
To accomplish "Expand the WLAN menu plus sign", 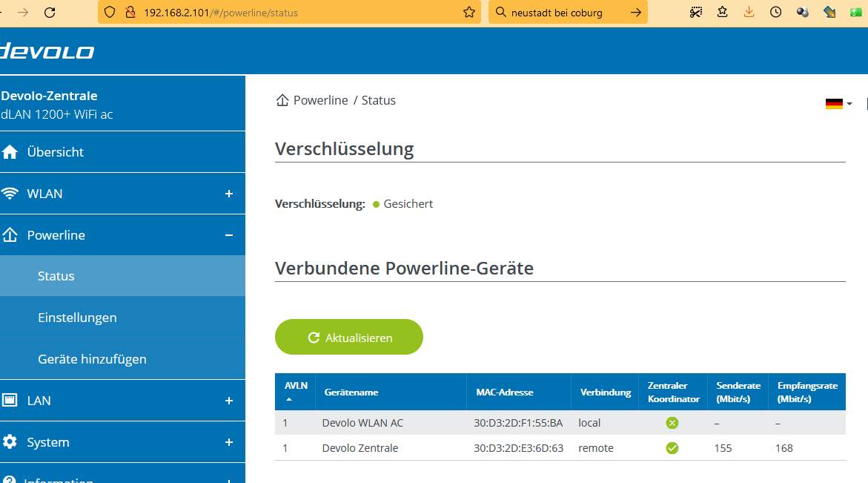I will [228, 194].
